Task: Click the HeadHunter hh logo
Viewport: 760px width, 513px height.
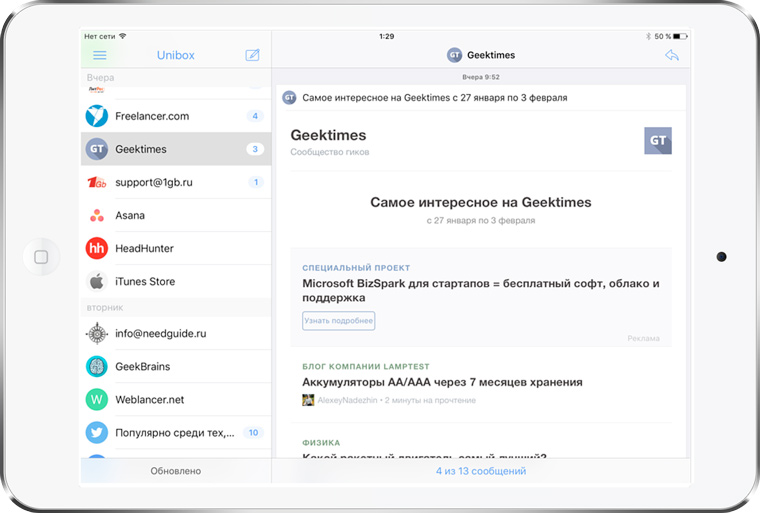Action: 97,248
